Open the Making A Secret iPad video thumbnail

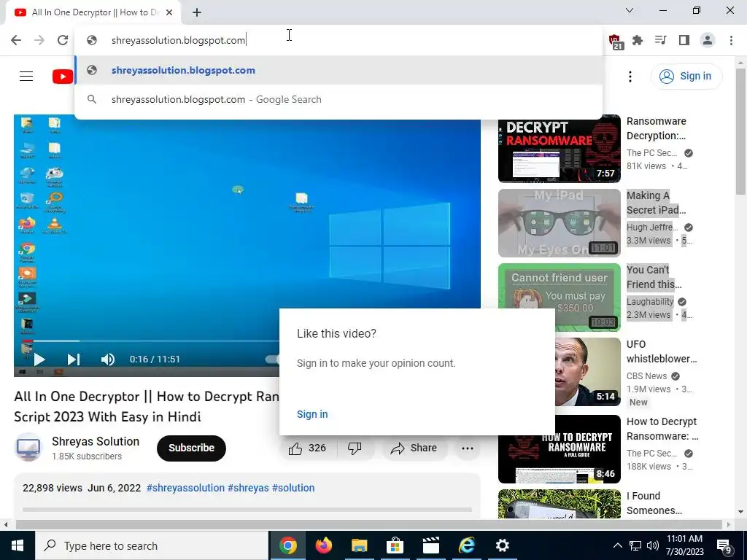tap(560, 223)
